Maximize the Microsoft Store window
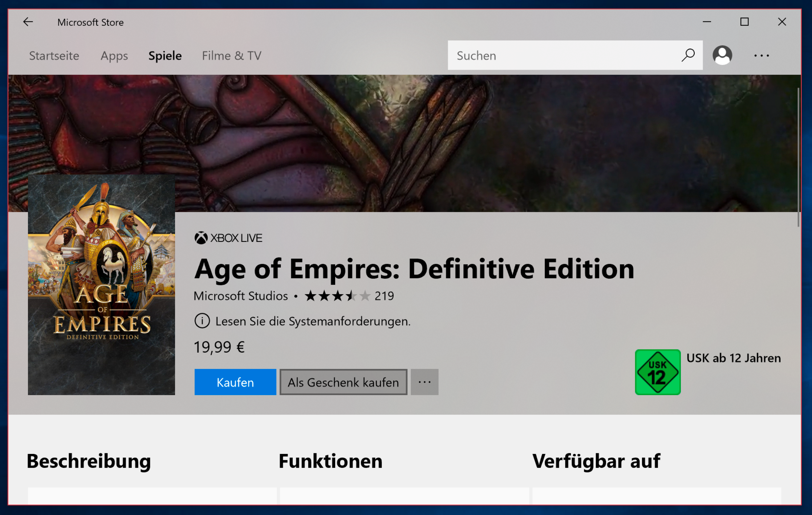The height and width of the screenshot is (515, 812). tap(744, 22)
